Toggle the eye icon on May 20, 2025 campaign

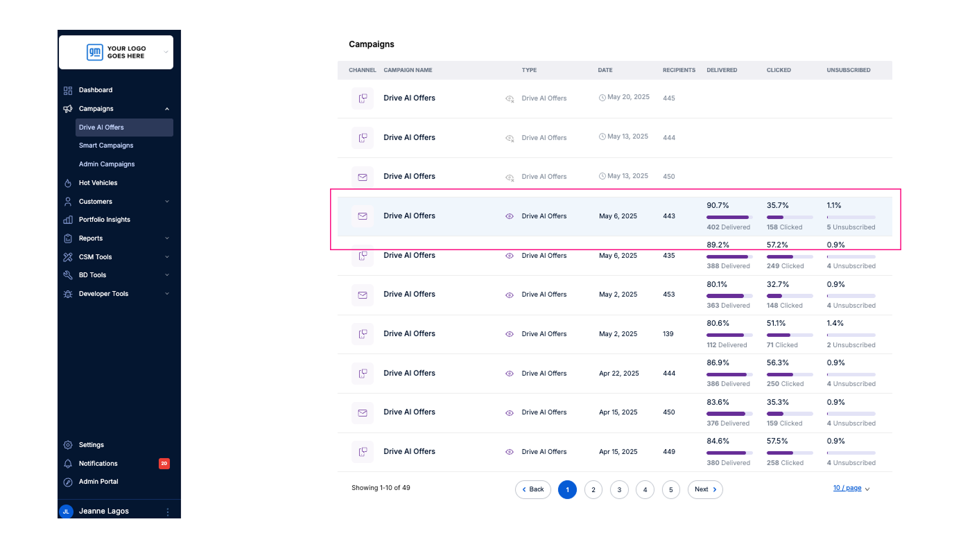510,98
